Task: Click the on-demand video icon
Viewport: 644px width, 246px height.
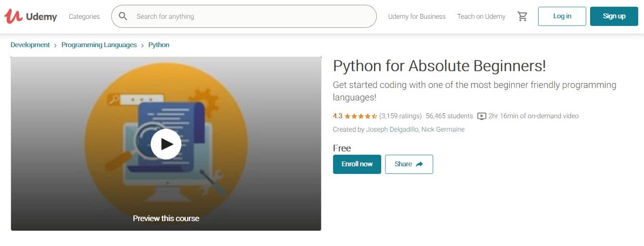Action: 482,116
